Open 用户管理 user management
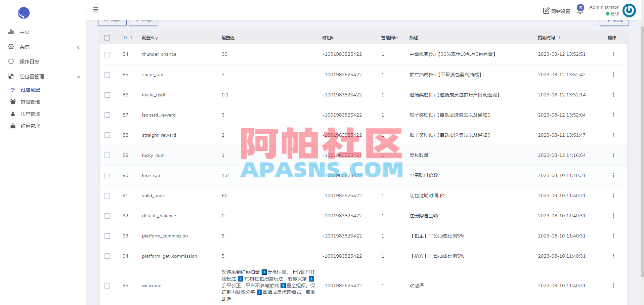This screenshot has height=305, width=644. click(30, 114)
